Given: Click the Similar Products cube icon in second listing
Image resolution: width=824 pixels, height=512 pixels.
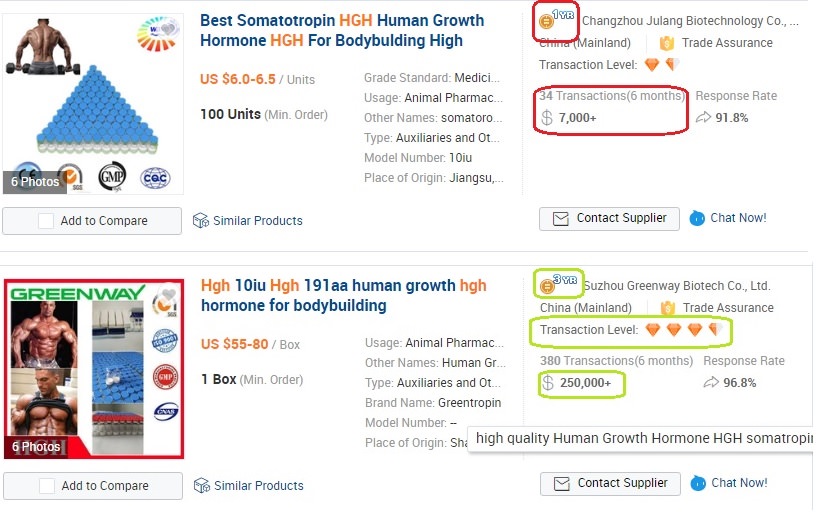Looking at the screenshot, I should click(201, 485).
